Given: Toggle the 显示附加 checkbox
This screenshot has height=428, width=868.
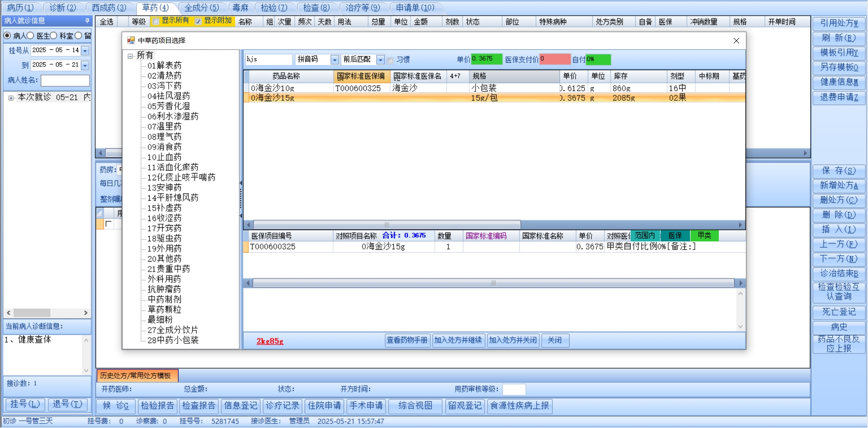Looking at the screenshot, I should click(x=198, y=21).
